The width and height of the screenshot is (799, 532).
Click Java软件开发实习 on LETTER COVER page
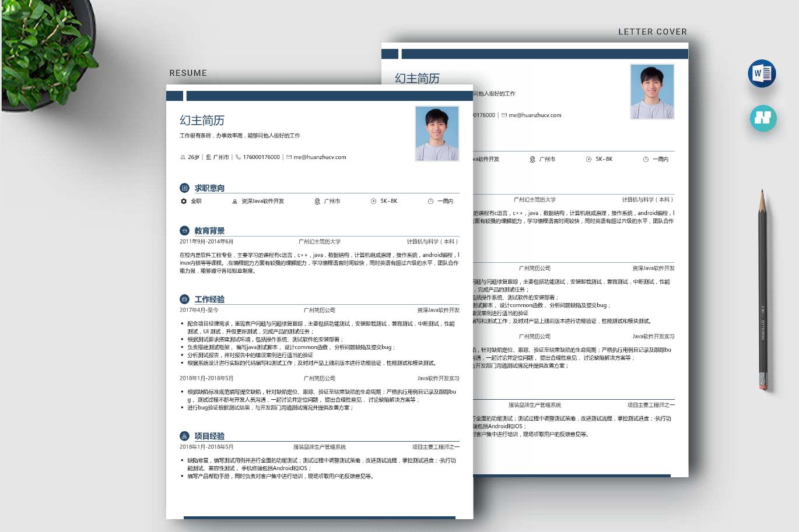coord(653,337)
